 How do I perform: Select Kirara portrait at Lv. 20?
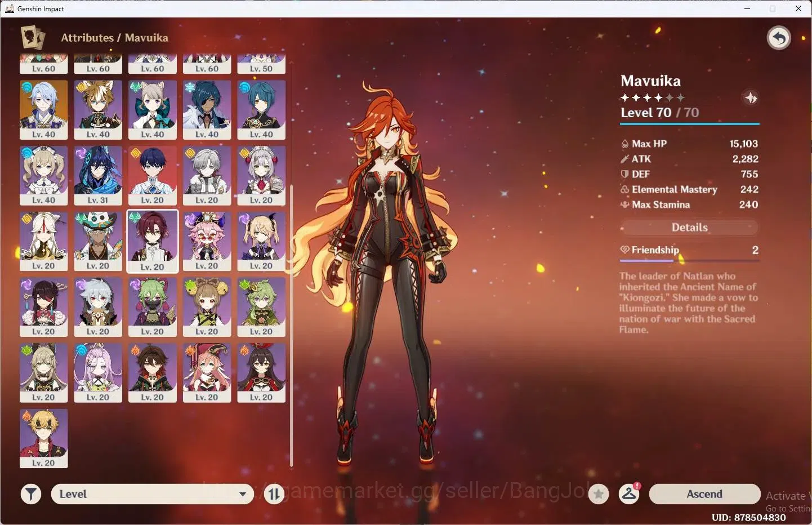(44, 373)
